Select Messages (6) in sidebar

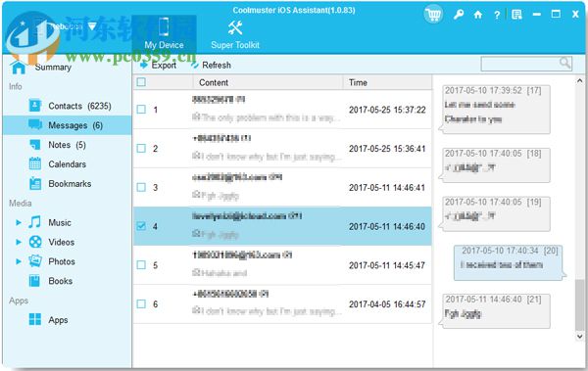coord(67,125)
